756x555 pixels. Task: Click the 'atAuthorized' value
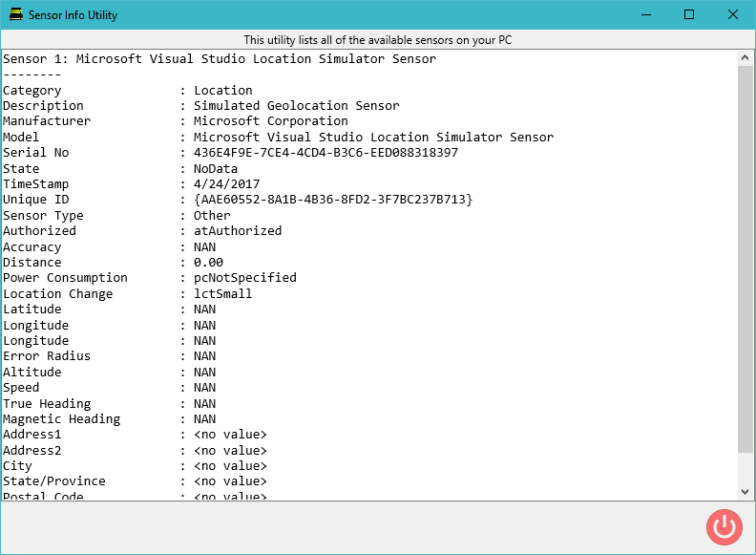coord(238,230)
